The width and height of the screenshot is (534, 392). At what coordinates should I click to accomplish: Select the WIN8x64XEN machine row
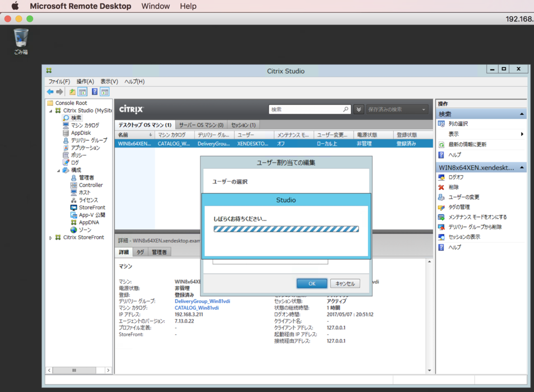pyautogui.click(x=274, y=143)
